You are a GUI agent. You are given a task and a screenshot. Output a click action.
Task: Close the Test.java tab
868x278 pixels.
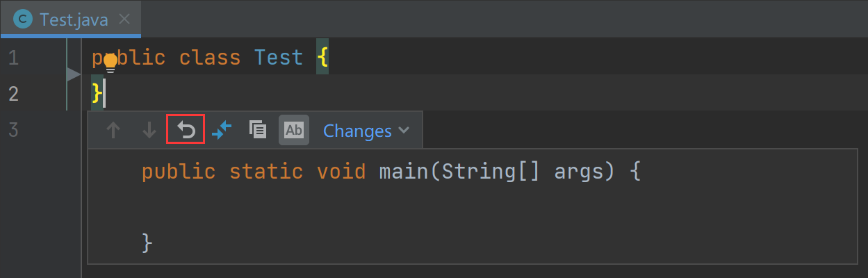point(124,19)
